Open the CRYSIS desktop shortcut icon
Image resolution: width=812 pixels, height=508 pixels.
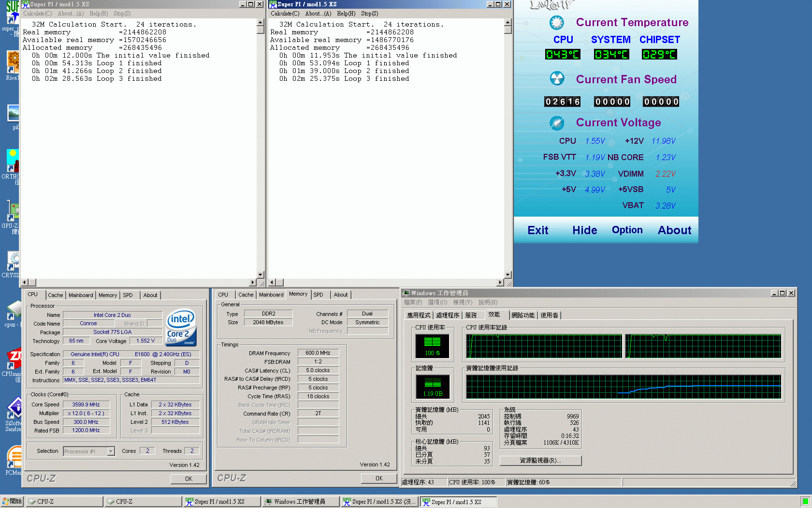[13, 261]
